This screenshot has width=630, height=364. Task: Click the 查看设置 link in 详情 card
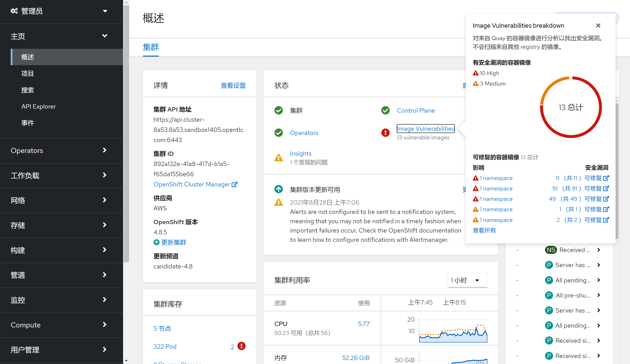tap(233, 86)
